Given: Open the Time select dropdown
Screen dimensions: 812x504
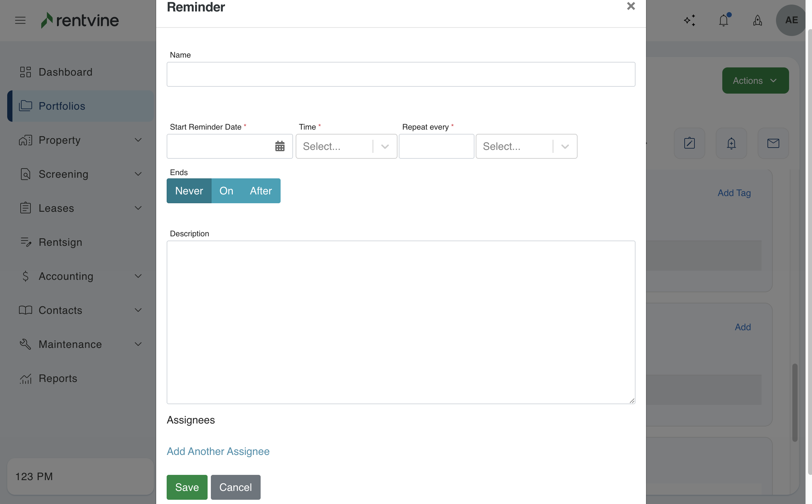Looking at the screenshot, I should tap(346, 146).
